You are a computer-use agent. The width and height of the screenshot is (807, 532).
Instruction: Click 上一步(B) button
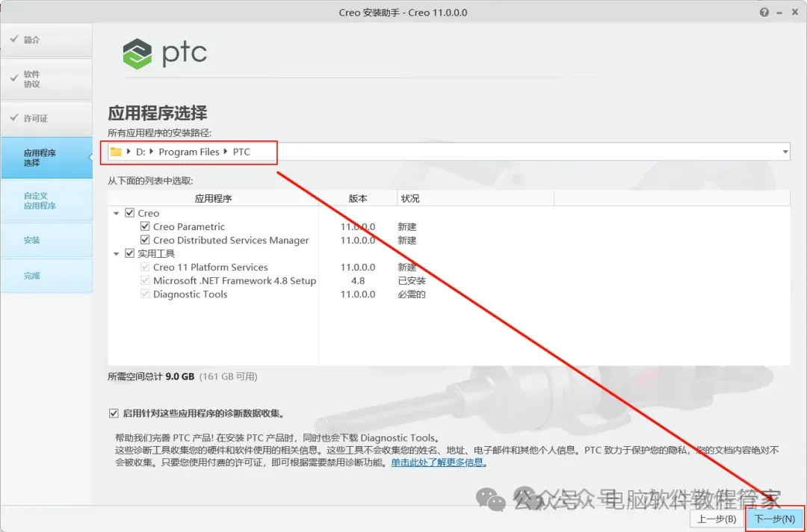click(717, 519)
